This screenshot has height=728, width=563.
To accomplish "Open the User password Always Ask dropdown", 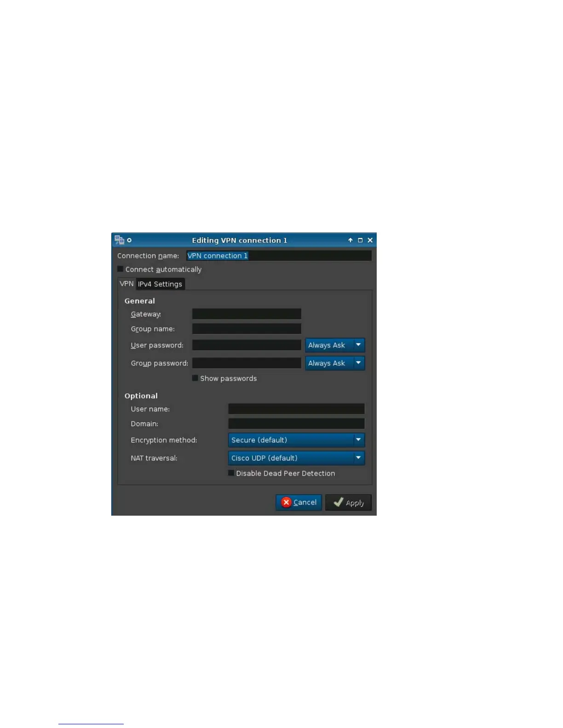I will [x=335, y=345].
